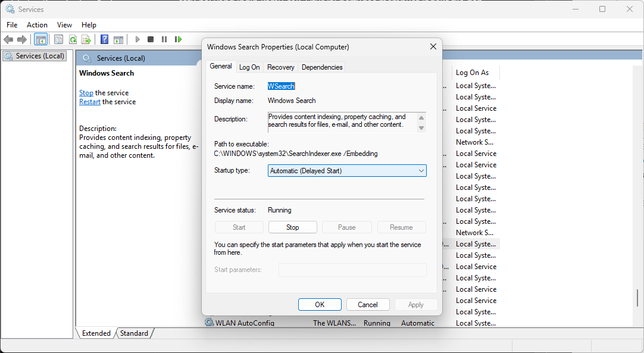Click the main list vertical scrollbar thumb
This screenshot has height=353, width=644.
pyautogui.click(x=637, y=298)
